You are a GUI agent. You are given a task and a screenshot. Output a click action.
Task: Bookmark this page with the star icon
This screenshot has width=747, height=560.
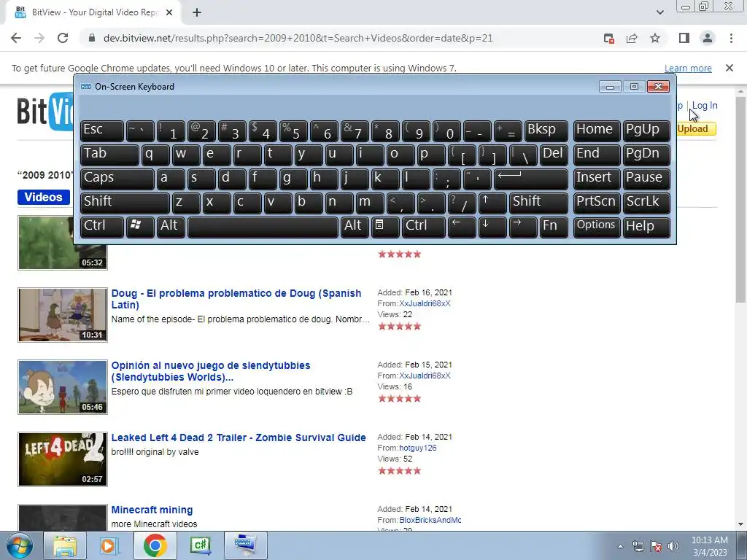pyautogui.click(x=655, y=38)
